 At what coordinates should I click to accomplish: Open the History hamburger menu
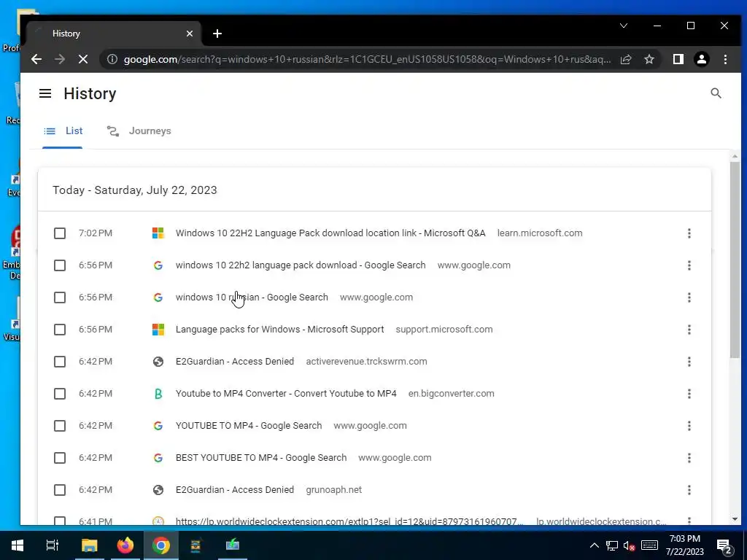(x=45, y=93)
